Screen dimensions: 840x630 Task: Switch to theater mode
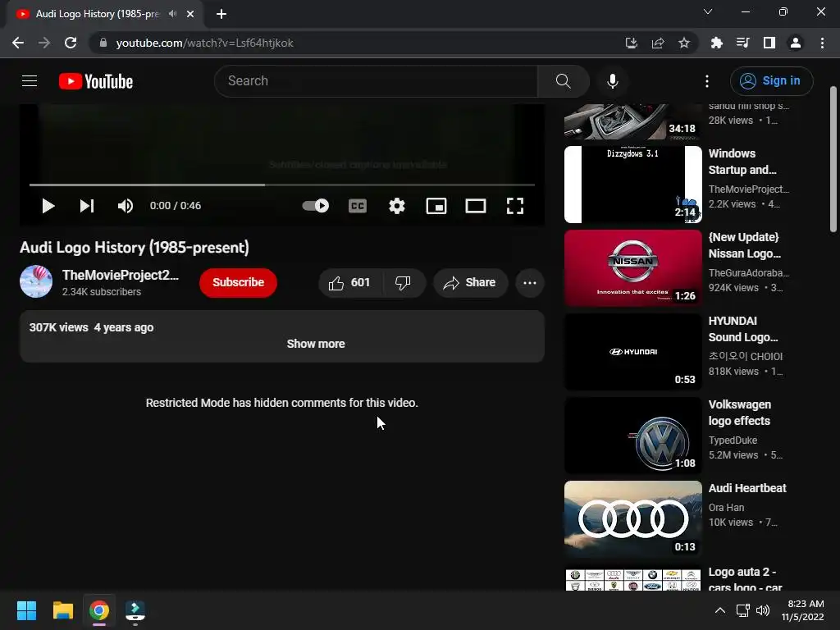[476, 206]
